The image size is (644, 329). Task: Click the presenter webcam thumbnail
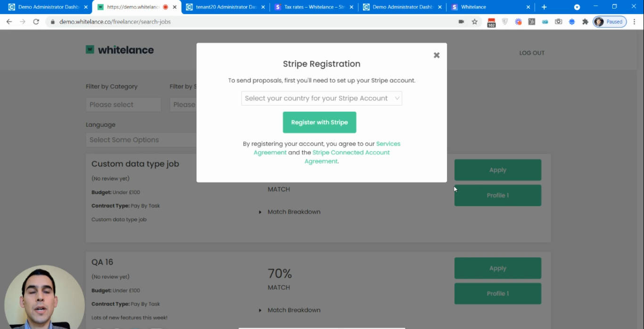(44, 298)
